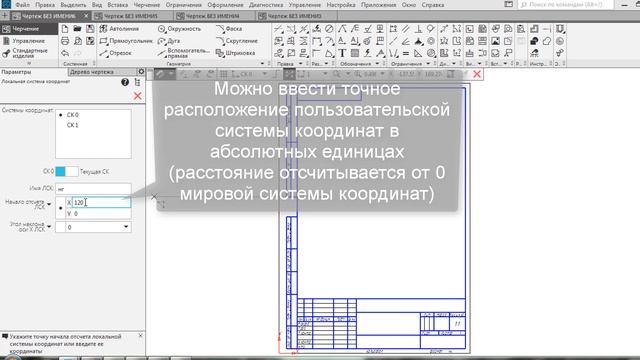Open the Оформление menu
The image size is (640, 360).
point(225,5)
